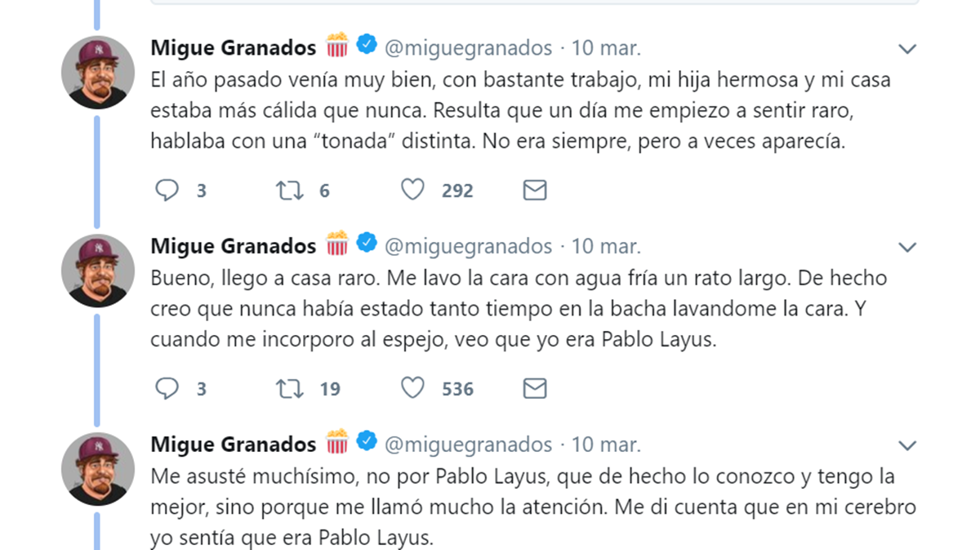Open the third tweet's dropdown chevron
This screenshot has width=980, height=550.
pos(907,445)
